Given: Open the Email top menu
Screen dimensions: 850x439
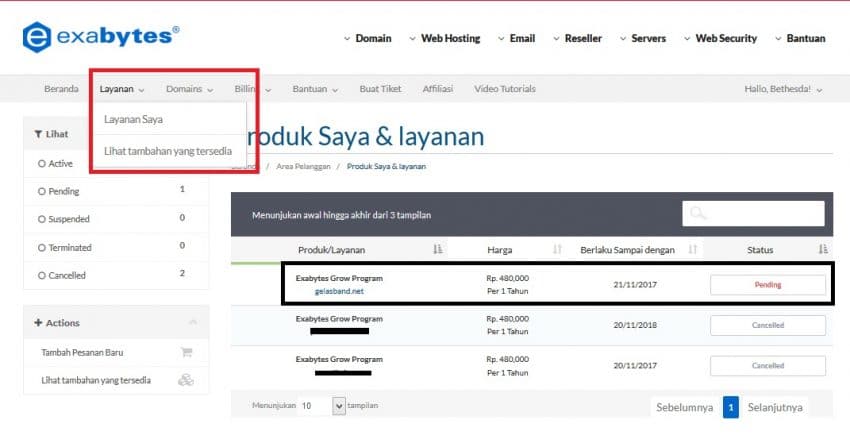Looking at the screenshot, I should [517, 38].
